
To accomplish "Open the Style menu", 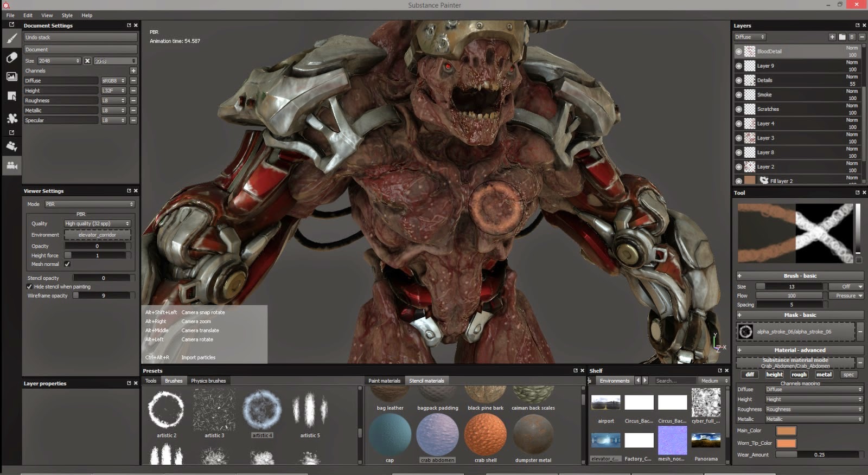I will pos(67,15).
